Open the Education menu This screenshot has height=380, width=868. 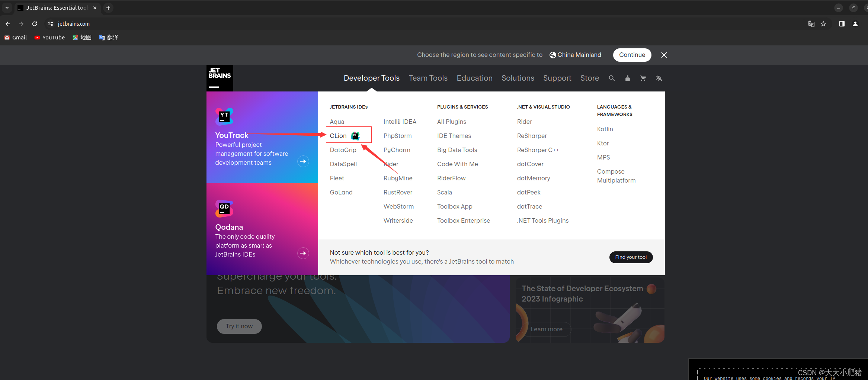tap(475, 78)
